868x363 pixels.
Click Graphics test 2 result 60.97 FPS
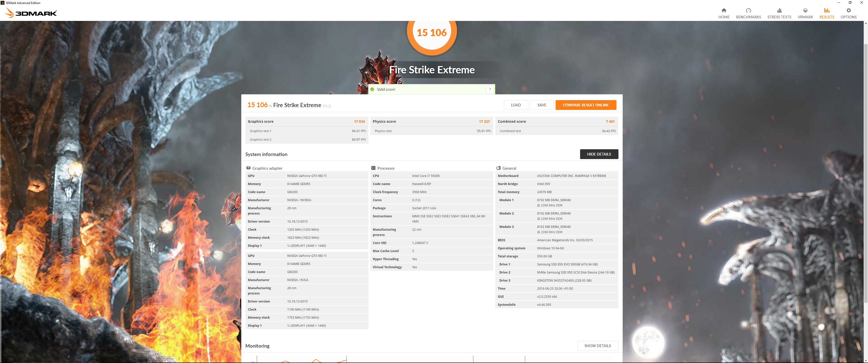(359, 139)
